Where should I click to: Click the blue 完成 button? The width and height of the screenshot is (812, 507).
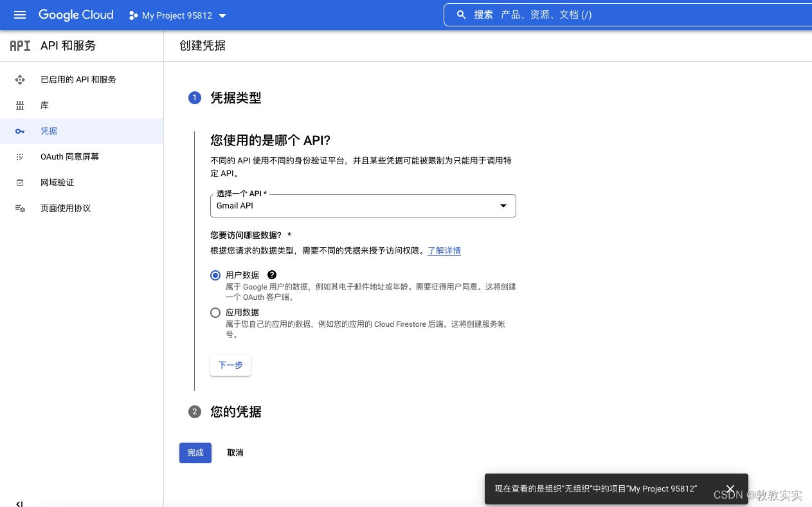195,453
